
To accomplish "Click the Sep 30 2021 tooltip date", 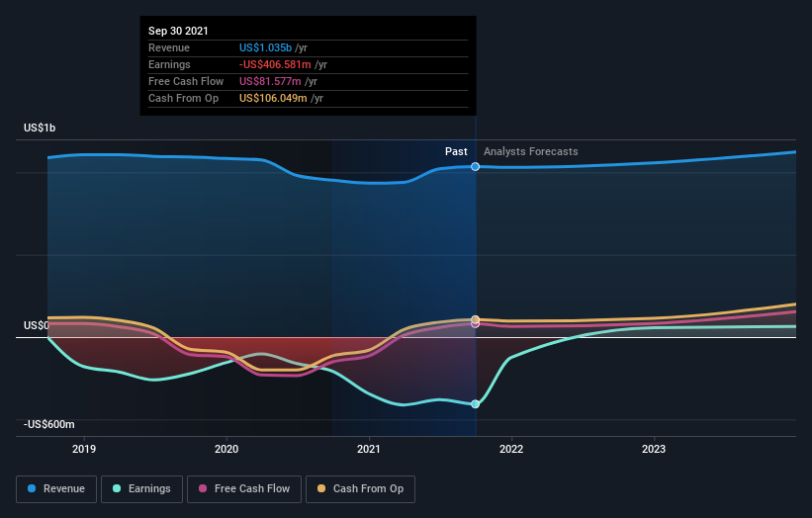I will [178, 31].
